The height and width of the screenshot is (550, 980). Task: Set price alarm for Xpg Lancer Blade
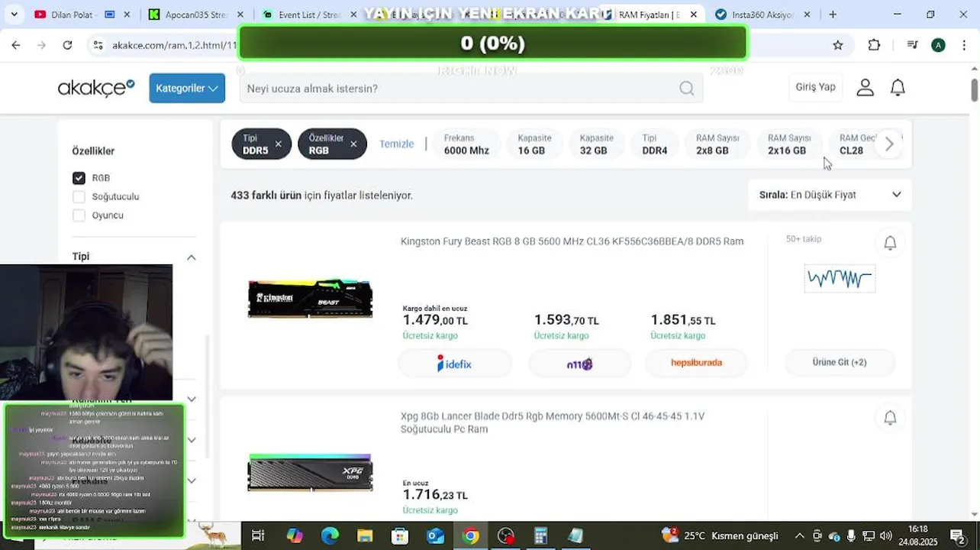[x=890, y=418]
